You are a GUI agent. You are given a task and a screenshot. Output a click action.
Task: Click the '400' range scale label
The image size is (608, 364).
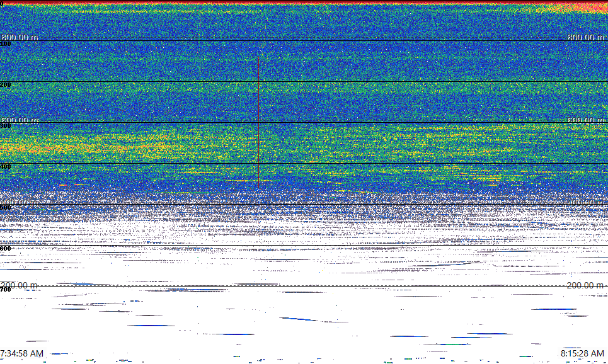[6, 167]
